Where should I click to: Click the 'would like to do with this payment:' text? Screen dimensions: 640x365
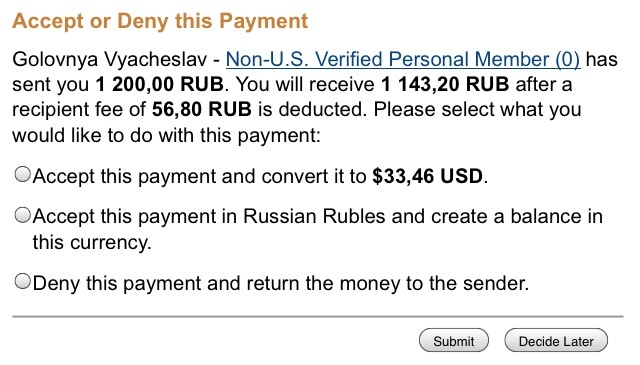coord(167,135)
